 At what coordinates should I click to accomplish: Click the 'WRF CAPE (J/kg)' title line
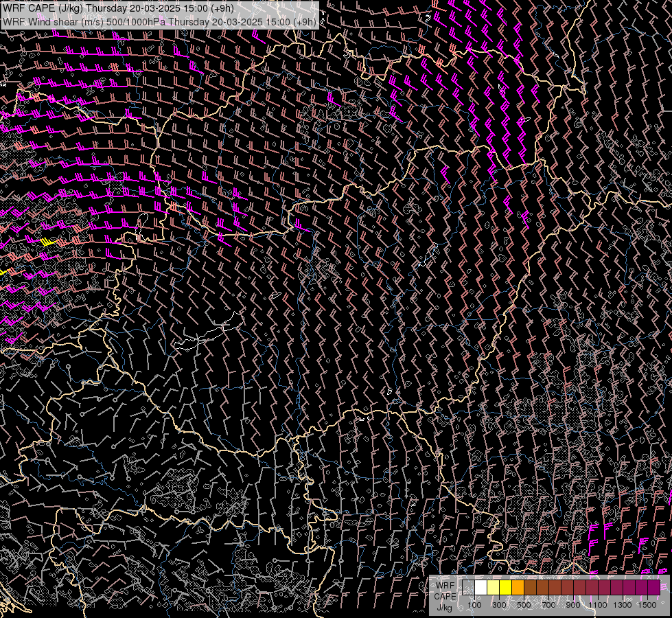(x=118, y=8)
